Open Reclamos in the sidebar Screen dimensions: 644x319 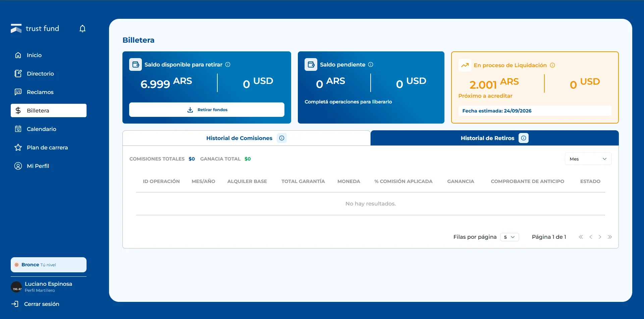49,92
